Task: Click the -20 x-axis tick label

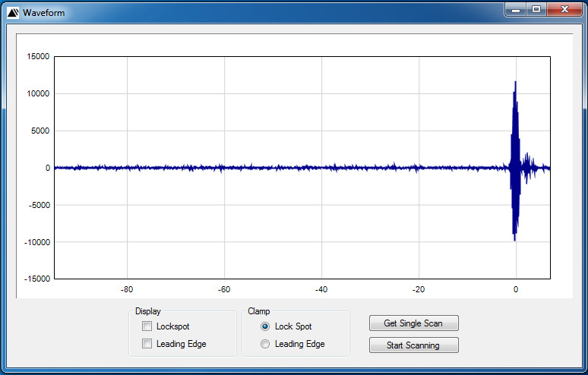Action: coord(419,289)
